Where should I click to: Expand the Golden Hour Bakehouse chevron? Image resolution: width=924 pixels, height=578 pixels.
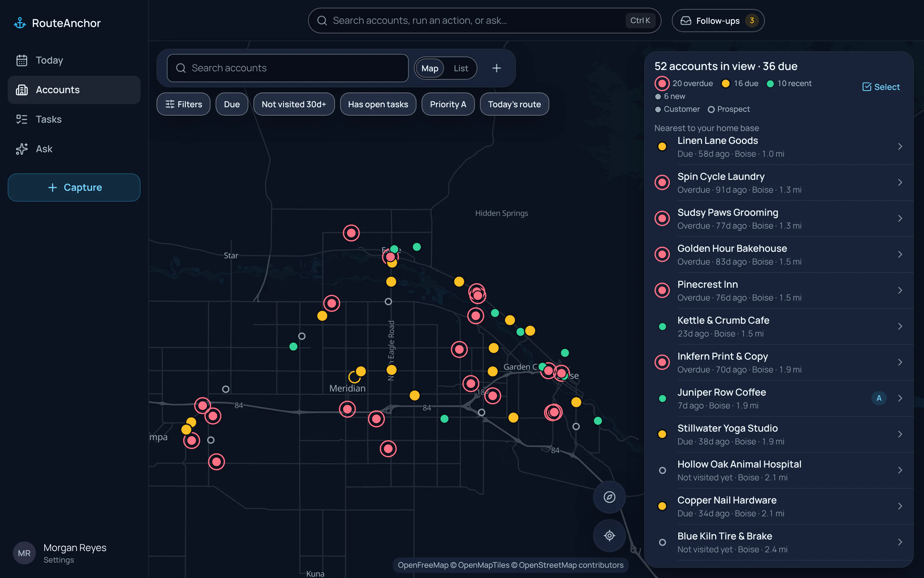pos(900,254)
